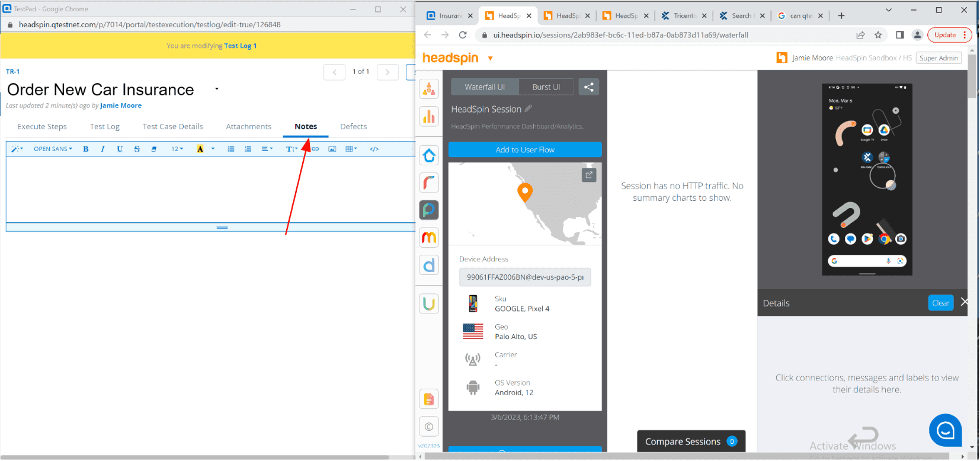The width and height of the screenshot is (980, 461).
Task: Toggle bold formatting in Notes editor
Action: 86,149
